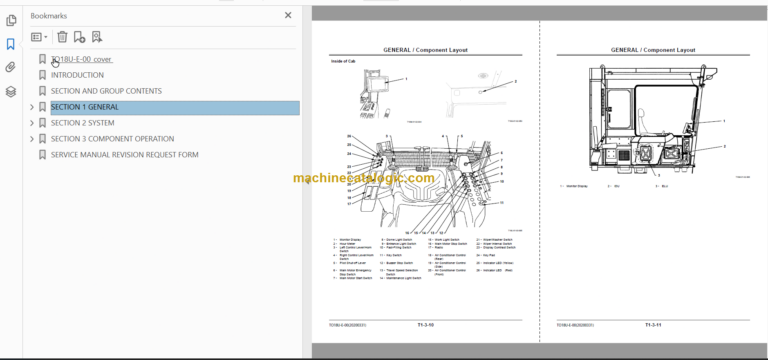Select the Bookmarks sidebar icon

(x=11, y=44)
